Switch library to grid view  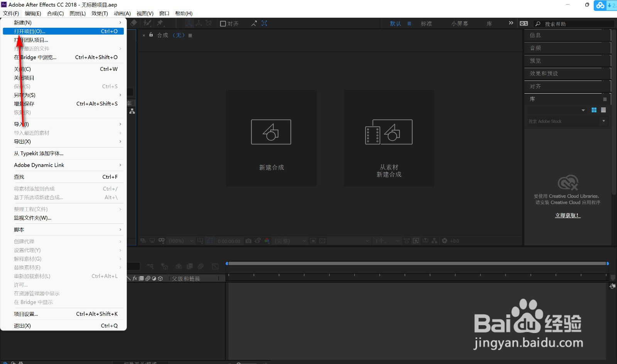click(594, 110)
